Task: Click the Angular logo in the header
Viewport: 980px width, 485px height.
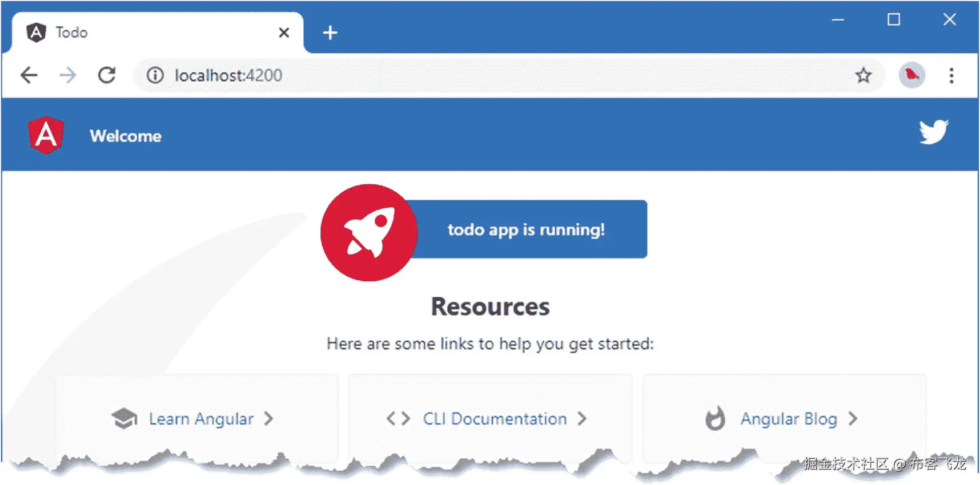Action: pyautogui.click(x=46, y=135)
